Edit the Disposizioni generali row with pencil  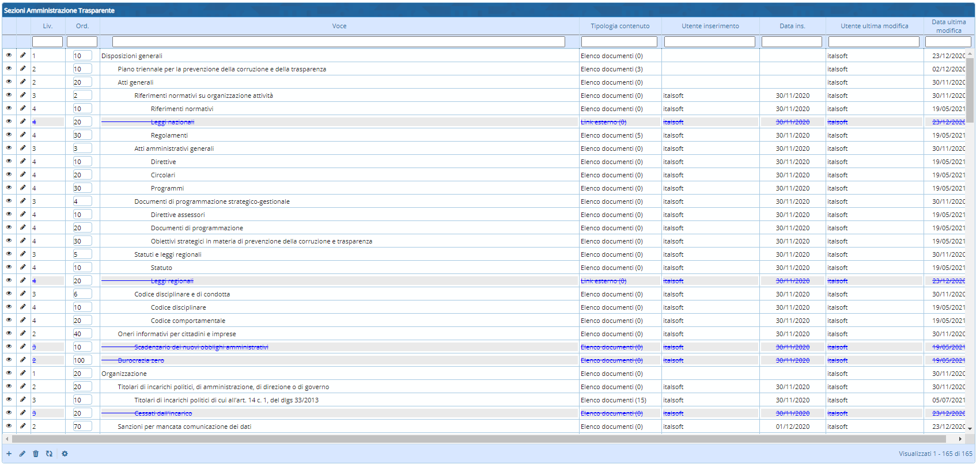(x=23, y=55)
